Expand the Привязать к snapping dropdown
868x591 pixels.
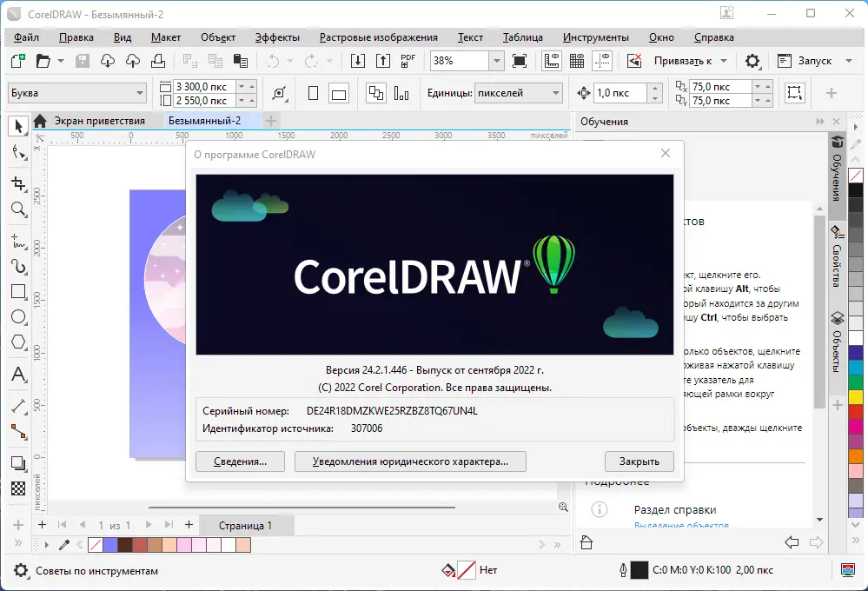(723, 61)
